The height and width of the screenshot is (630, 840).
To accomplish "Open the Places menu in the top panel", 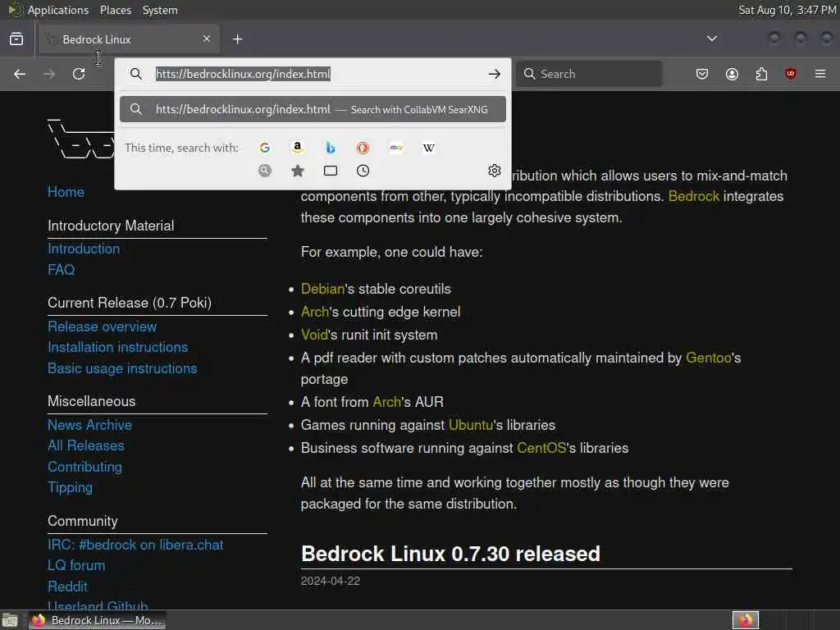I will [116, 10].
